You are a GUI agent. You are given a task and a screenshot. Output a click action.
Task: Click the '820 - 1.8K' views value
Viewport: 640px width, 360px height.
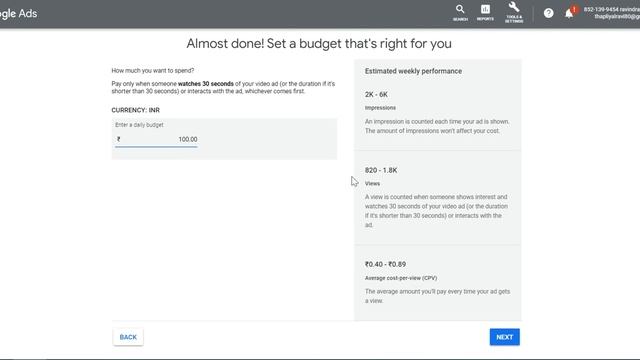[x=381, y=170]
